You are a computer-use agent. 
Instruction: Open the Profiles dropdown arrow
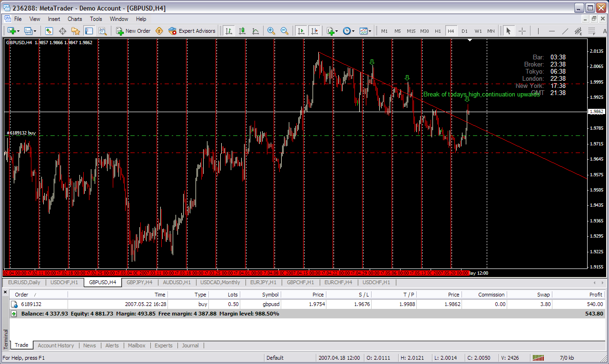tap(35, 31)
